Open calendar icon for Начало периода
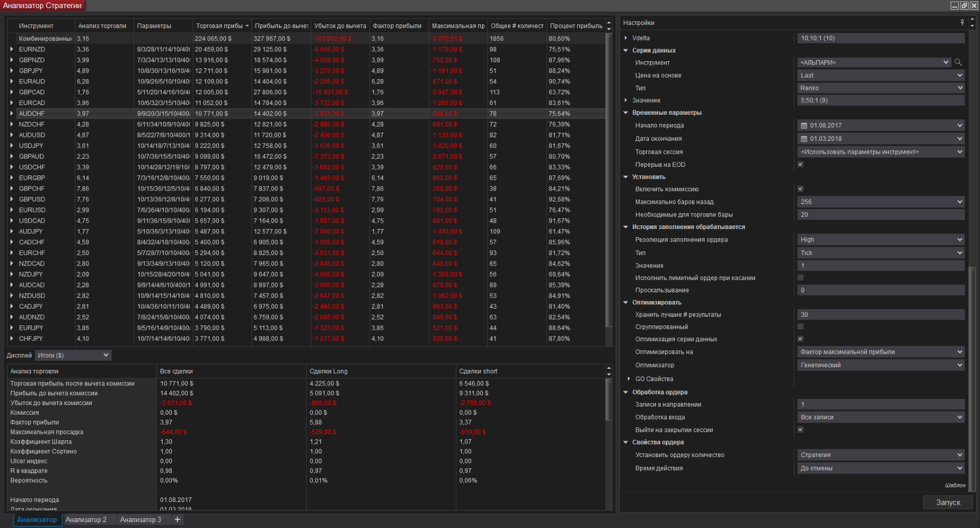The image size is (980, 528). tap(804, 126)
